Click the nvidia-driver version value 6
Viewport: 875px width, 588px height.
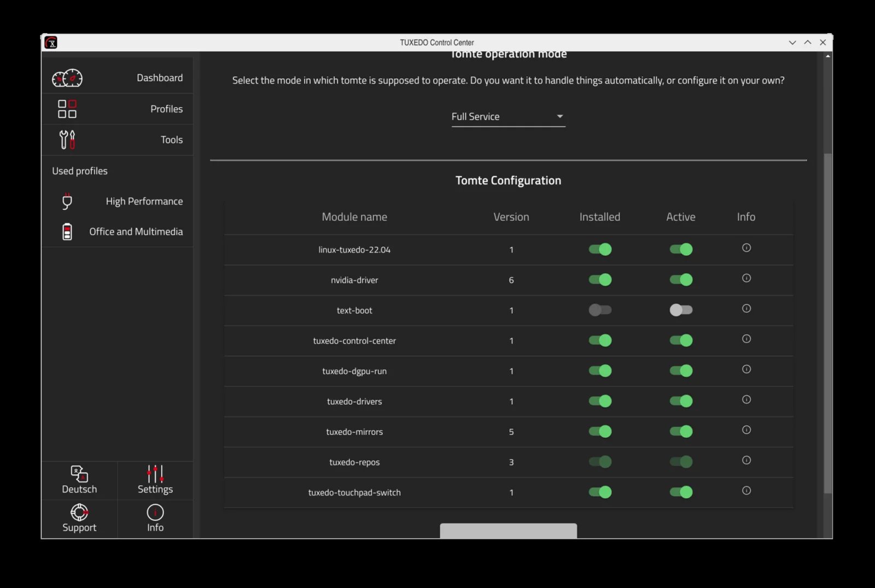[x=511, y=280]
